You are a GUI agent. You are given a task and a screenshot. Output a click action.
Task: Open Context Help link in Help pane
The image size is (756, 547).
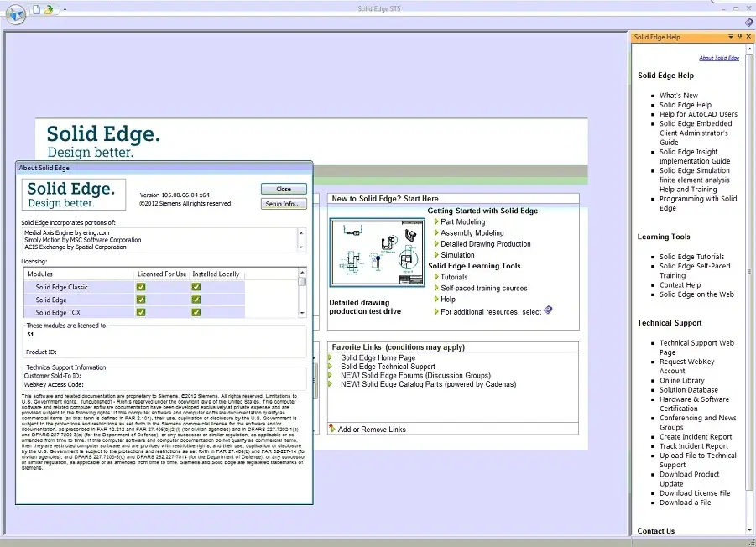point(680,284)
